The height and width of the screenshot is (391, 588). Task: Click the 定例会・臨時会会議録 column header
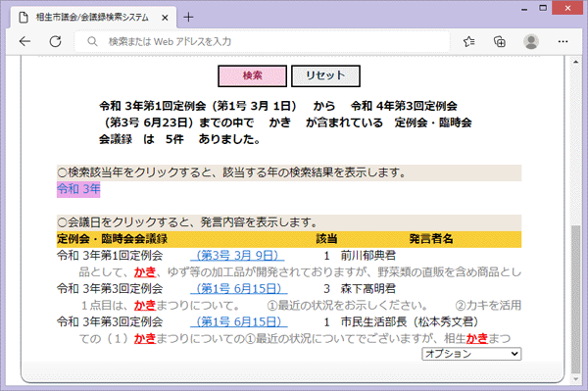point(112,239)
